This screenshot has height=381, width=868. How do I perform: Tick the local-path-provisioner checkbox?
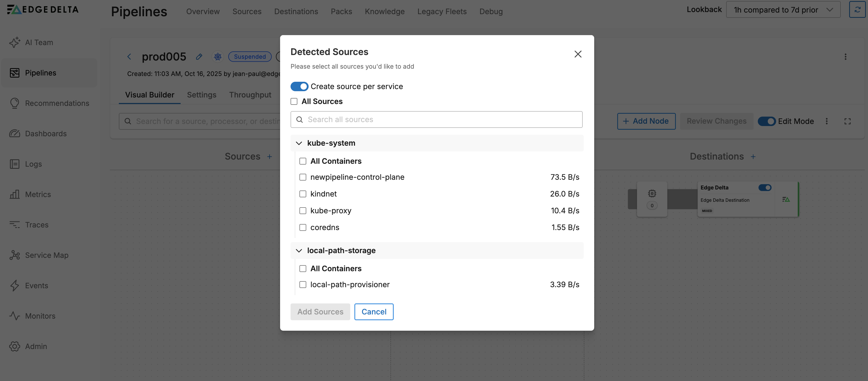pos(303,285)
